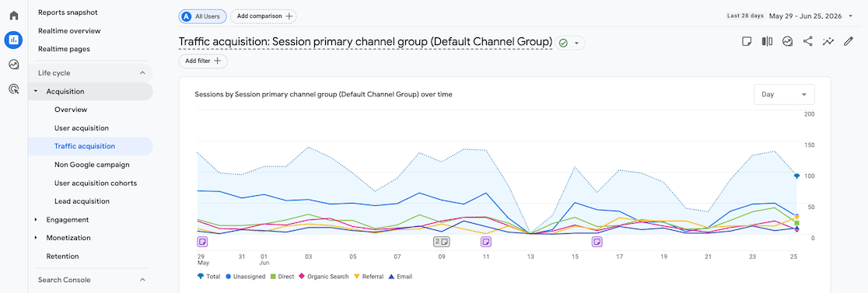Toggle the Total series in legend
868x293 pixels.
click(209, 276)
